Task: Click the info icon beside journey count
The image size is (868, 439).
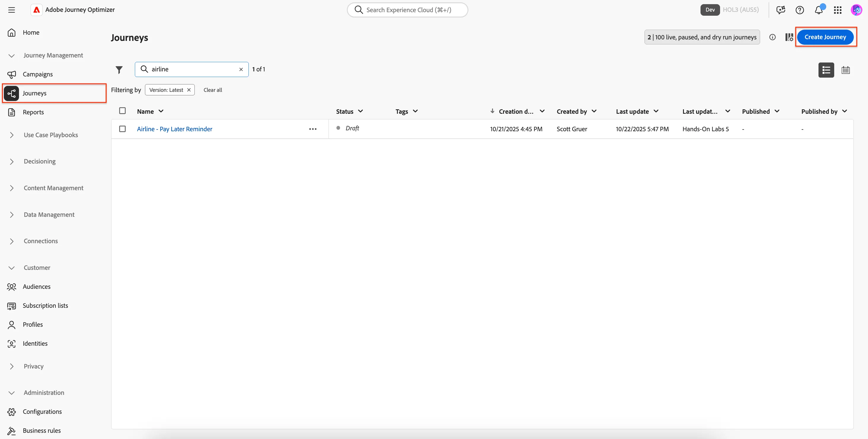Action: (772, 37)
